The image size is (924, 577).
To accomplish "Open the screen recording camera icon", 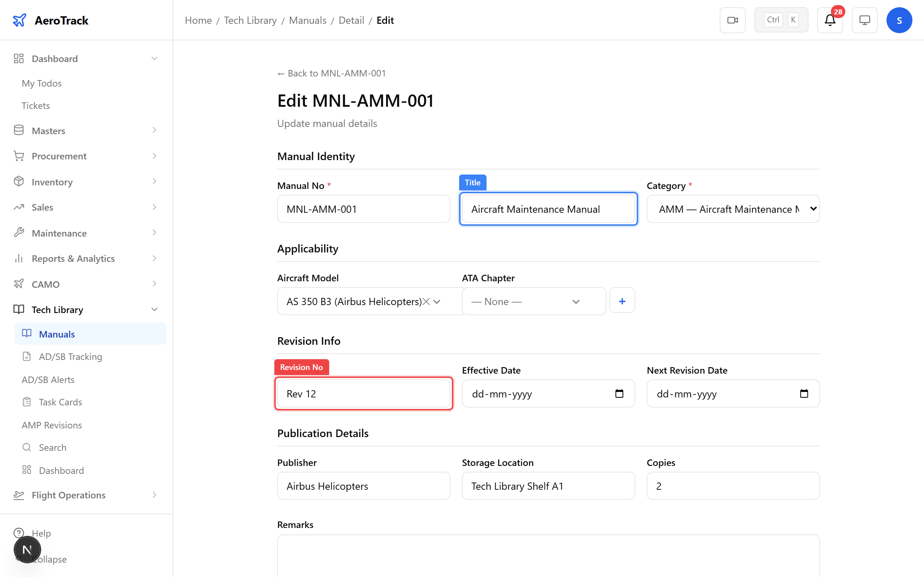I will pyautogui.click(x=732, y=20).
